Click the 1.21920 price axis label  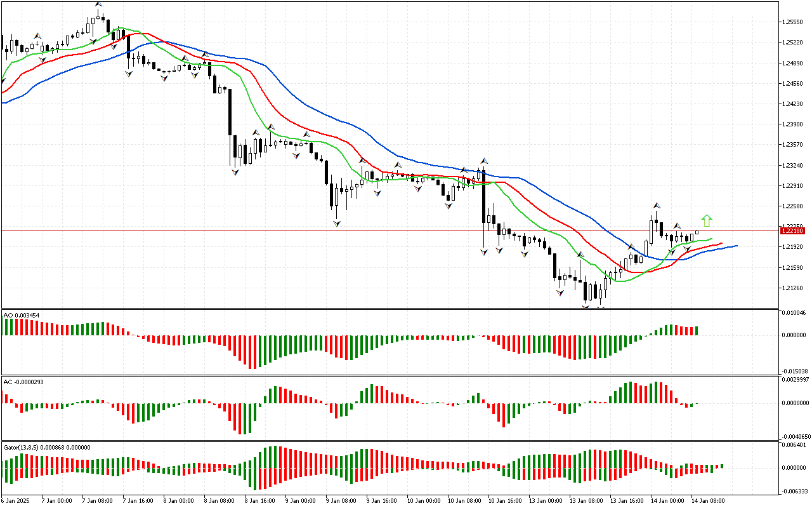click(x=794, y=246)
